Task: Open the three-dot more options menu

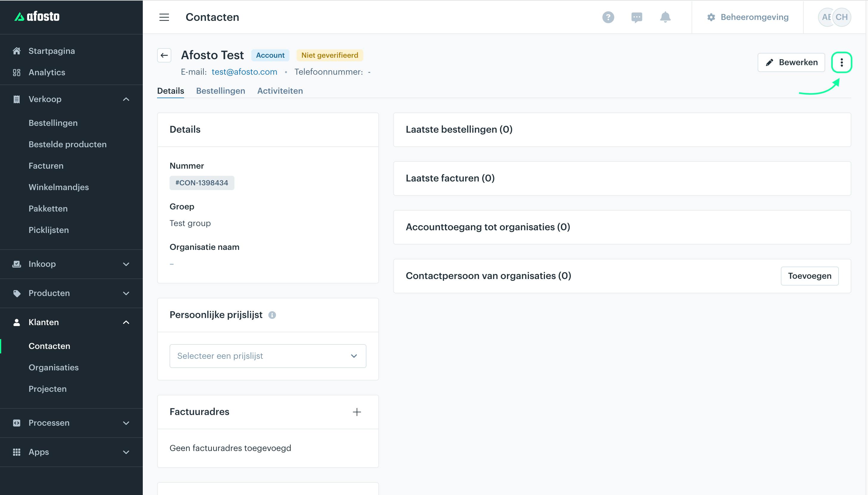Action: pos(842,62)
